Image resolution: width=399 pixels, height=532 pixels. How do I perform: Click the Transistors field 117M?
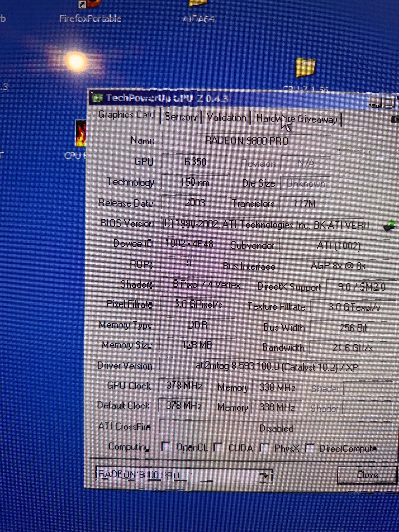point(305,204)
